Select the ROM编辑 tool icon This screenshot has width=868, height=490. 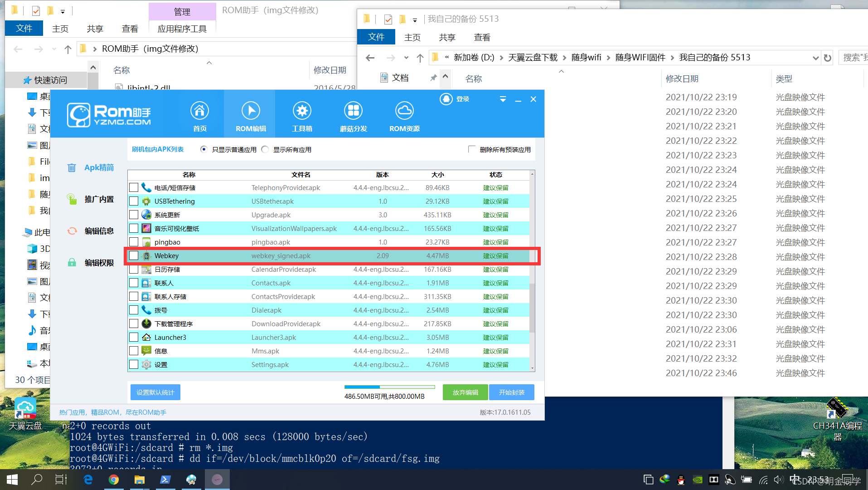(x=251, y=111)
